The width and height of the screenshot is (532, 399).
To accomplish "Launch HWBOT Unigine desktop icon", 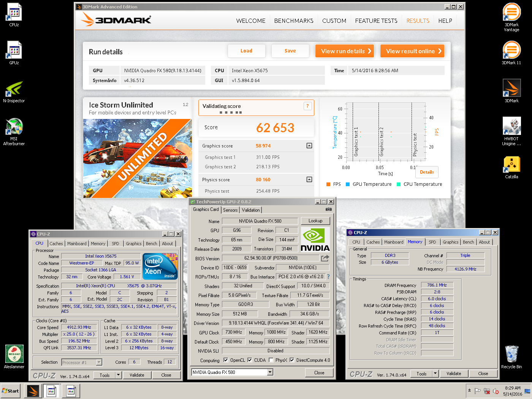I will 511,132.
